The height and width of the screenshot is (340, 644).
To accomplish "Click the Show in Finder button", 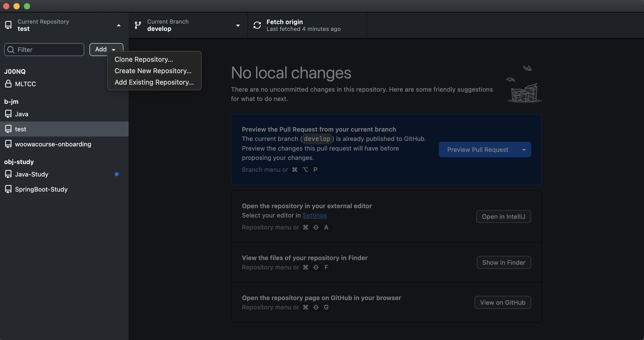I will [x=503, y=263].
